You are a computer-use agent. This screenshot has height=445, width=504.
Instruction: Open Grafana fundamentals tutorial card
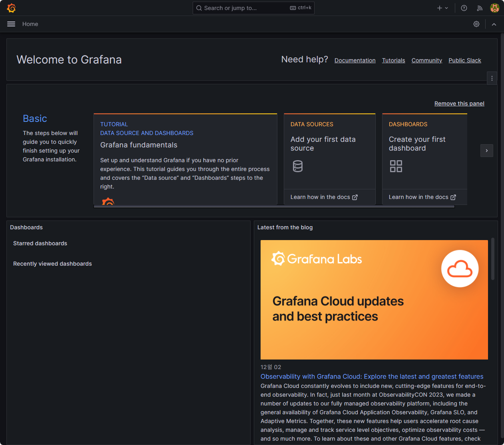185,159
